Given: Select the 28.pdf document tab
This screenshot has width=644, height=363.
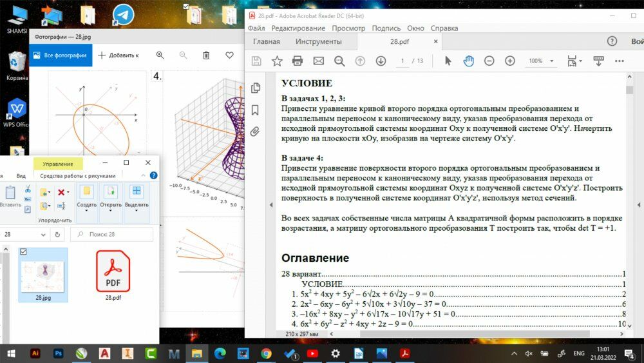Looking at the screenshot, I should [400, 41].
